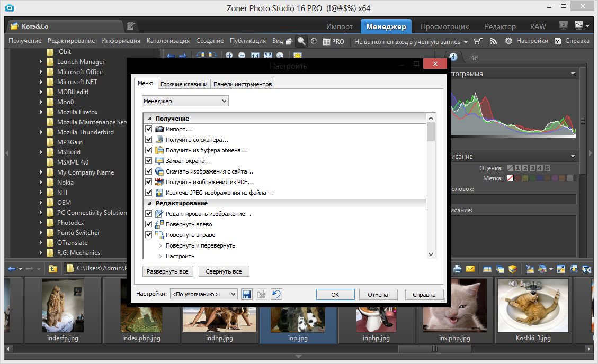This screenshot has height=364, width=598.
Task: Open the <По умолчанию> settings dropdown
Action: [203, 294]
